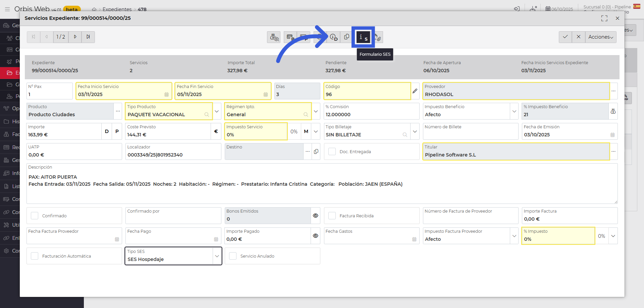Go to the last service record
Viewport: 644px width, 308px height.
(x=88, y=37)
